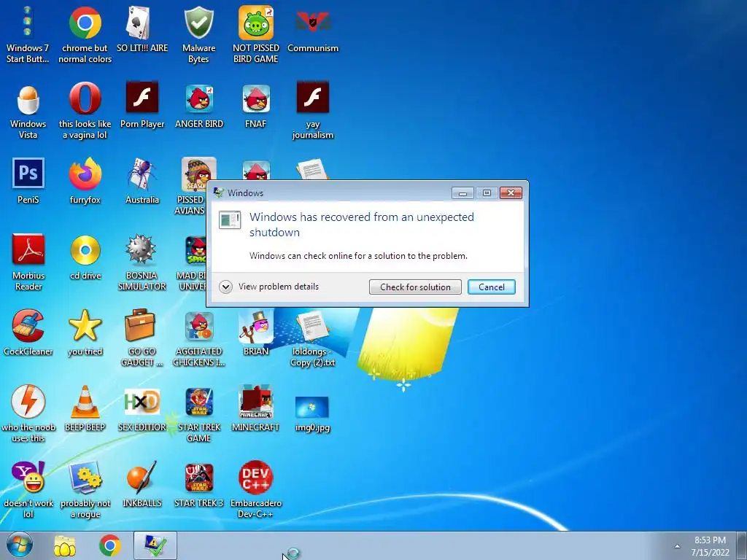
Task: Open the 'GO GO GADGET' briefcase icon
Action: click(142, 338)
